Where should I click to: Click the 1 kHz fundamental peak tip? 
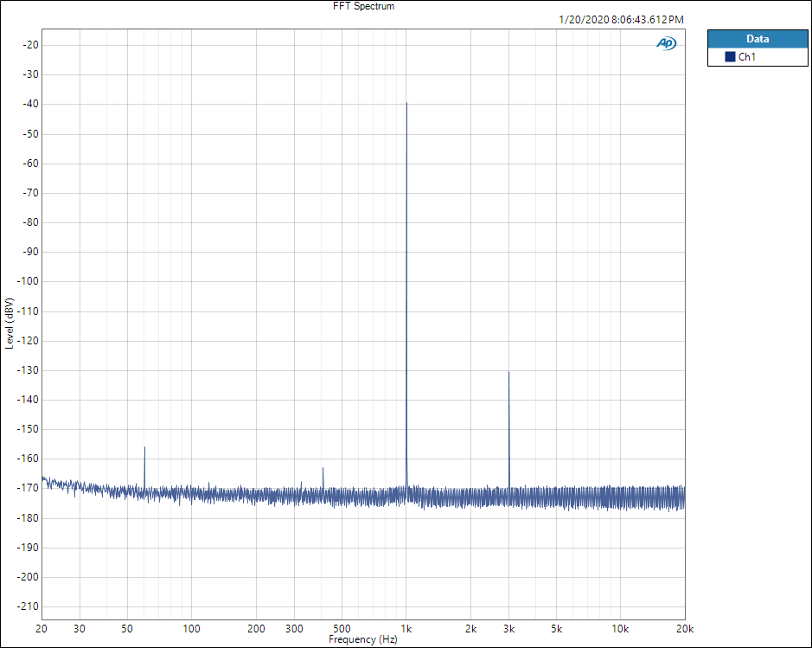pos(407,103)
